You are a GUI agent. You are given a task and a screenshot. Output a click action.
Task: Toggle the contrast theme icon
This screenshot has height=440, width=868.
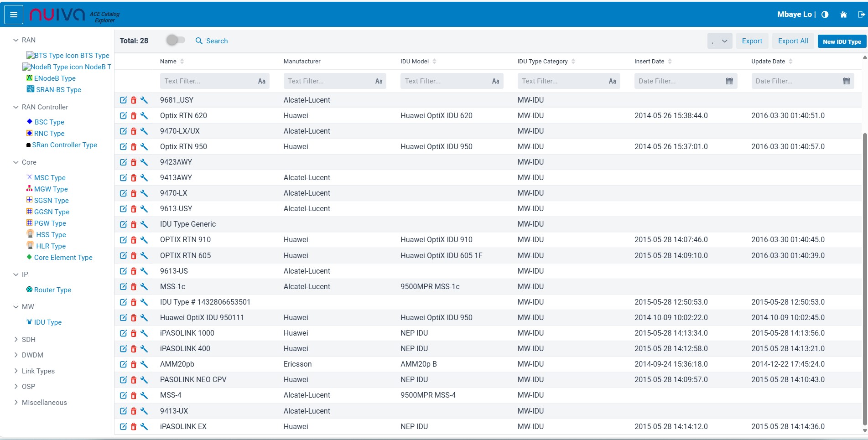tap(825, 15)
